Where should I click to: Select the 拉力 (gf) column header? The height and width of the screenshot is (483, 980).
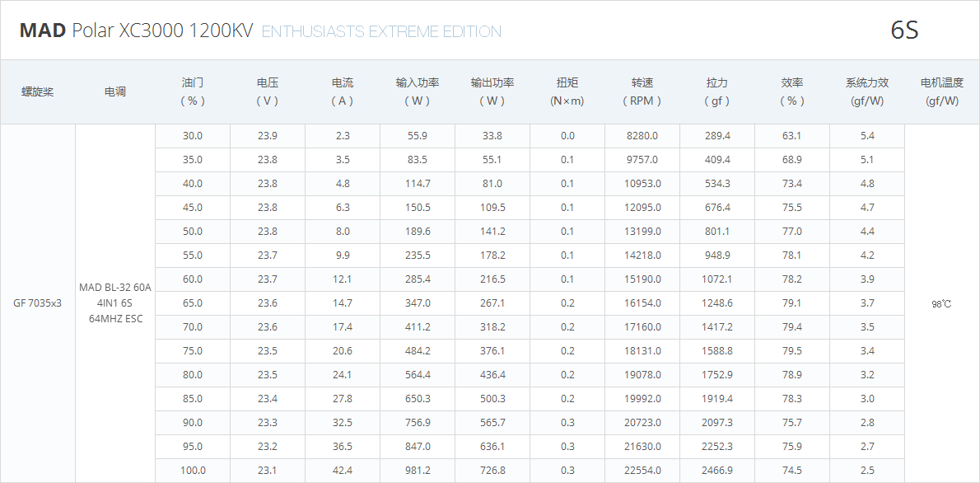(717, 91)
